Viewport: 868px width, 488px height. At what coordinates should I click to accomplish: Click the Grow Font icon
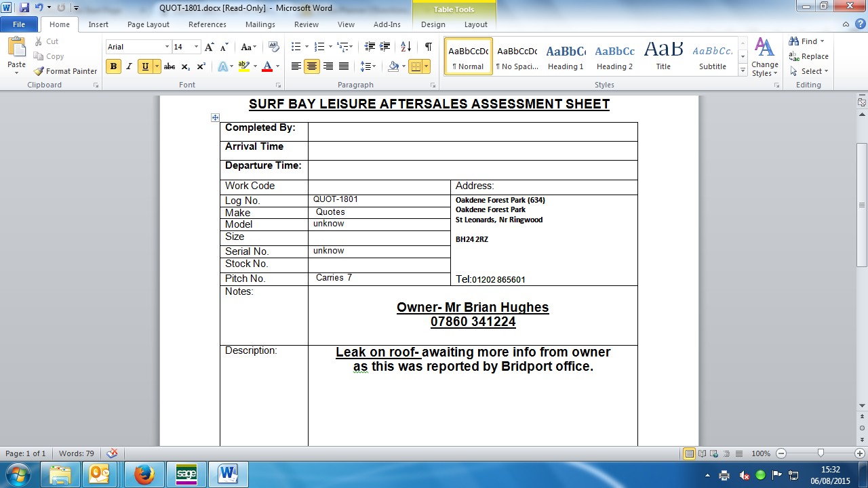coord(210,47)
